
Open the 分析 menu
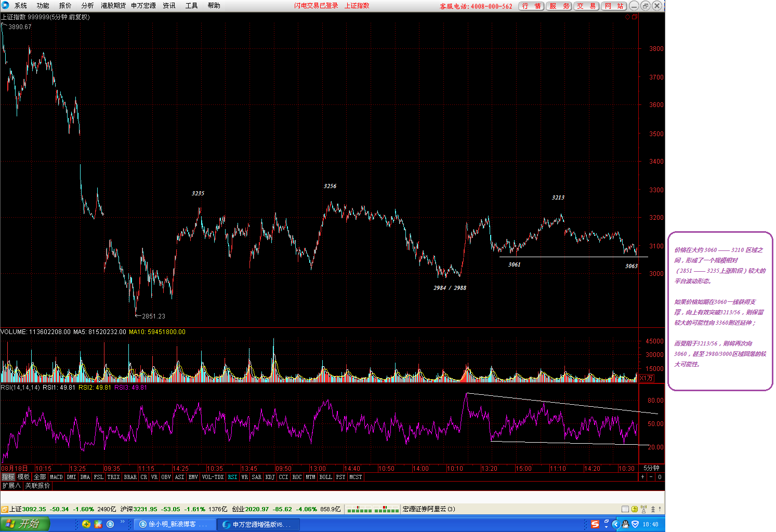click(88, 6)
